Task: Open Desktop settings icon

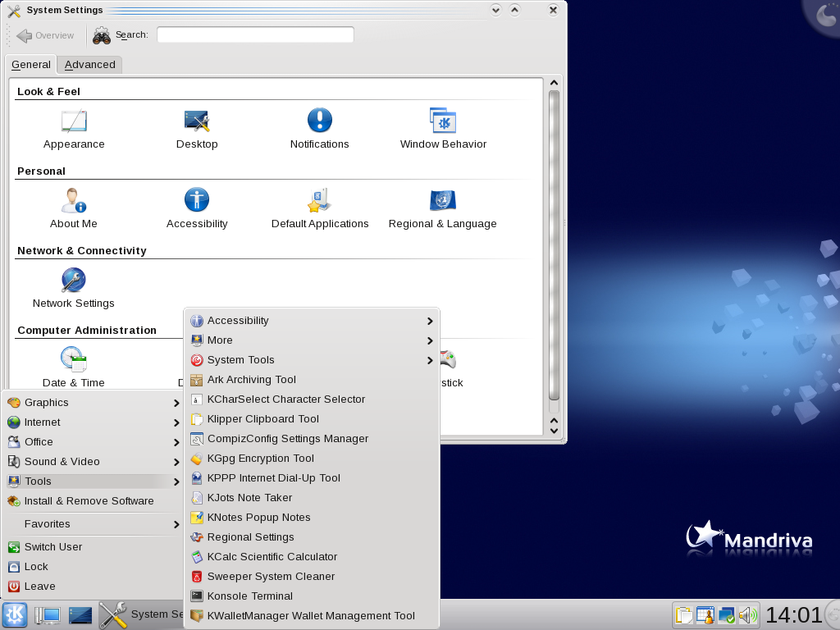Action: point(197,121)
